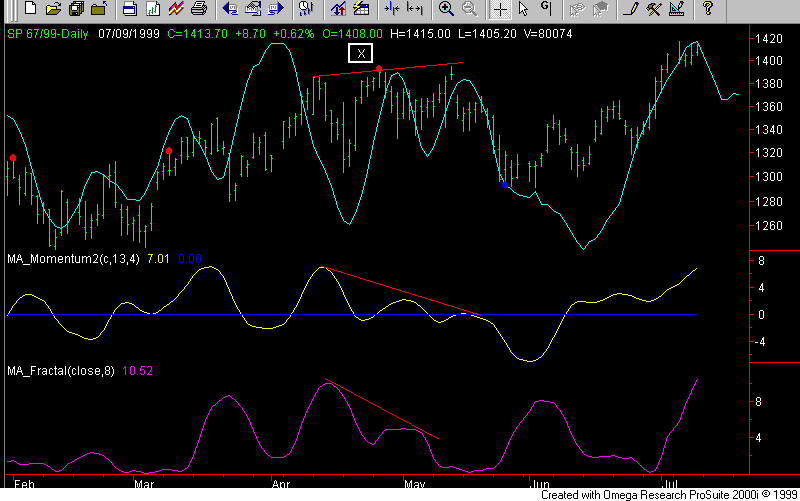Open a file with the folder icon
Viewport: 800px width, 501px height.
click(x=52, y=9)
